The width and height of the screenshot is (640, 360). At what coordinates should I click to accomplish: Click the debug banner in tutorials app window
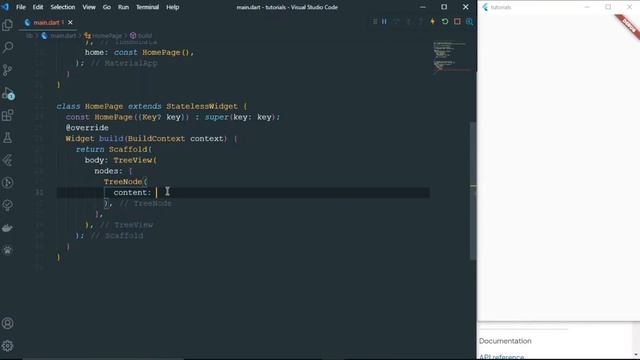[x=628, y=26]
